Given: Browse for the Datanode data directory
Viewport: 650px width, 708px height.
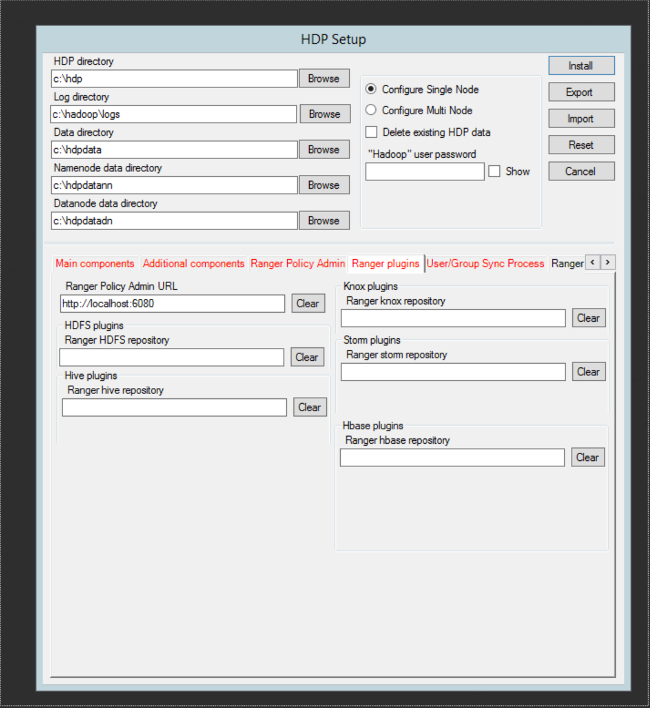Looking at the screenshot, I should pyautogui.click(x=324, y=220).
